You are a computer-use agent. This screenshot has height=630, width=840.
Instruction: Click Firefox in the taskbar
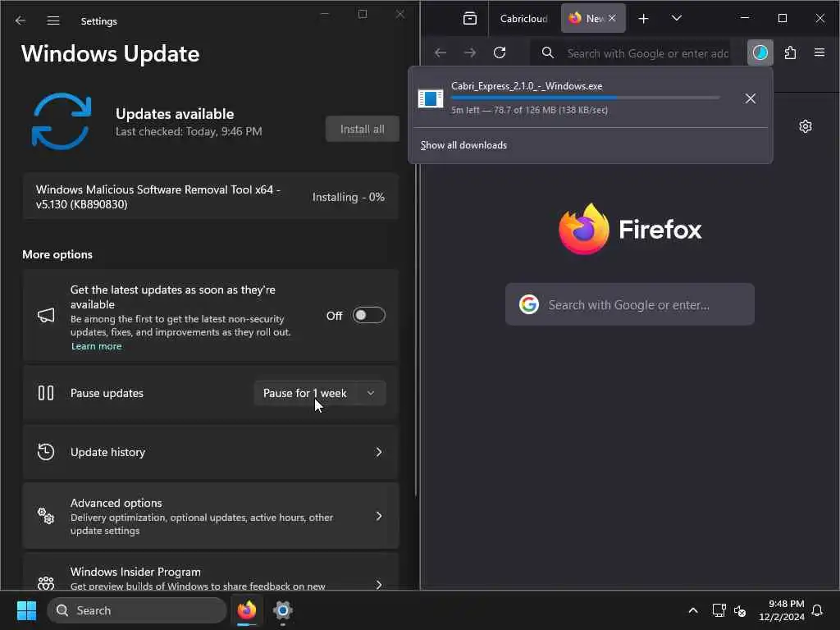247,610
